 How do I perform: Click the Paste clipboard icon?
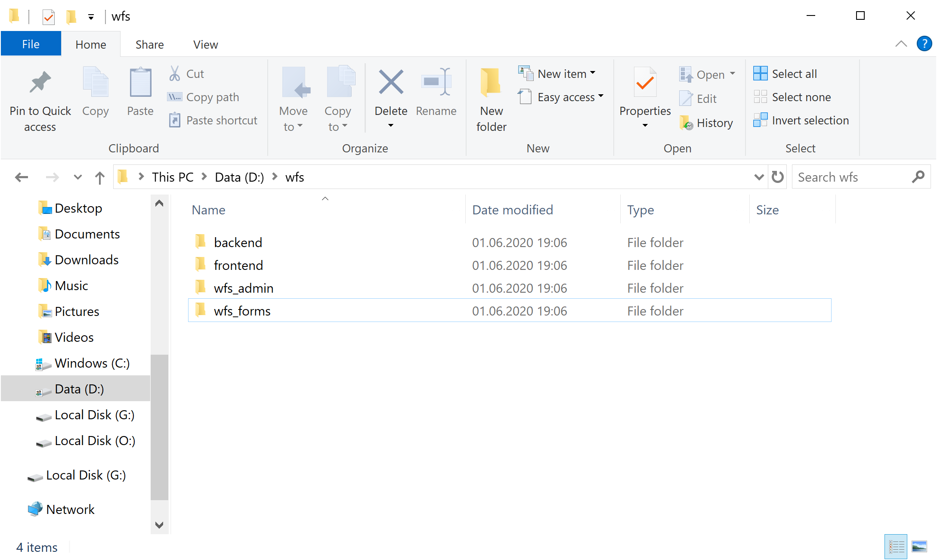coord(140,82)
